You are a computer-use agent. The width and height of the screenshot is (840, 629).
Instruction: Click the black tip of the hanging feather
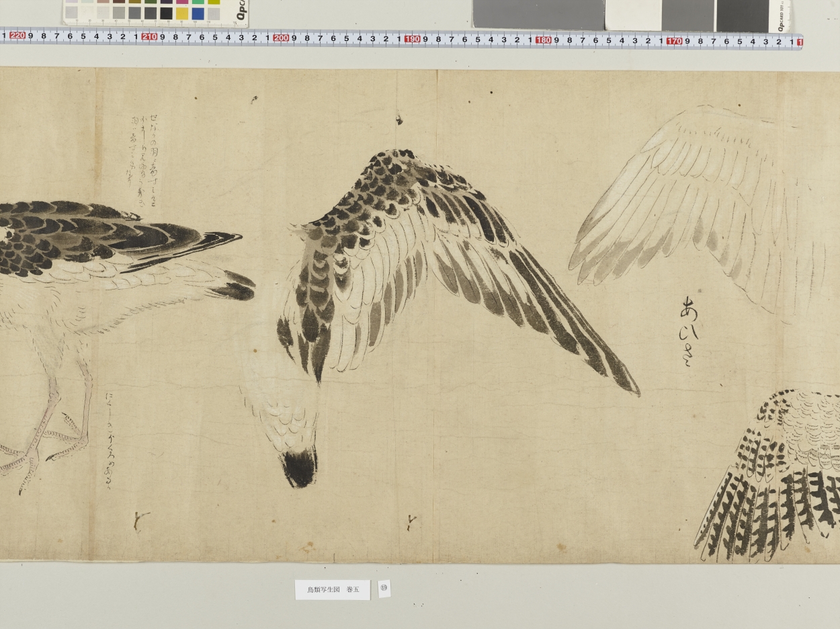(x=300, y=468)
